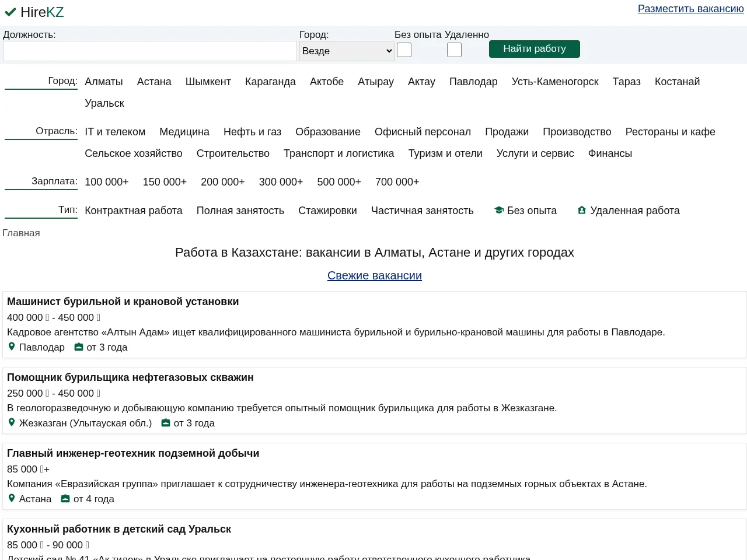Viewport: 747px width, 560px height.
Task: Open the Разместить вакансию link
Action: (691, 9)
